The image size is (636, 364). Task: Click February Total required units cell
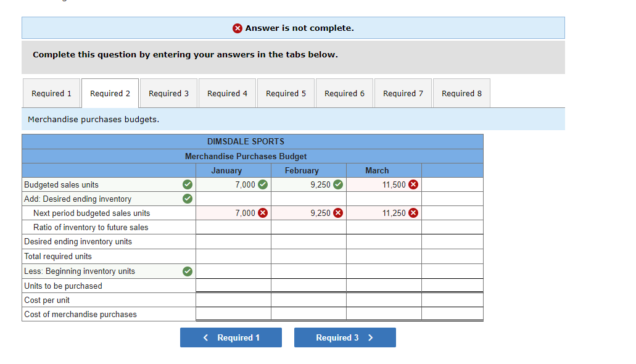308,257
